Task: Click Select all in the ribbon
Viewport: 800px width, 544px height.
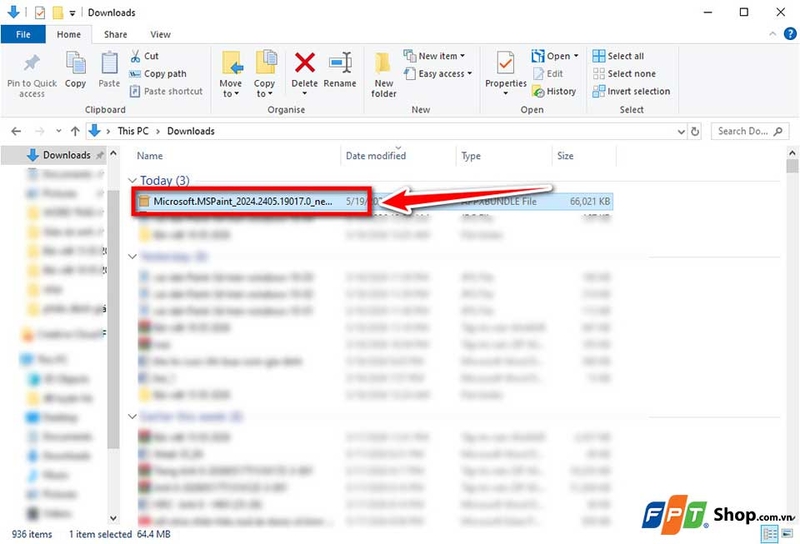Action: (x=618, y=56)
